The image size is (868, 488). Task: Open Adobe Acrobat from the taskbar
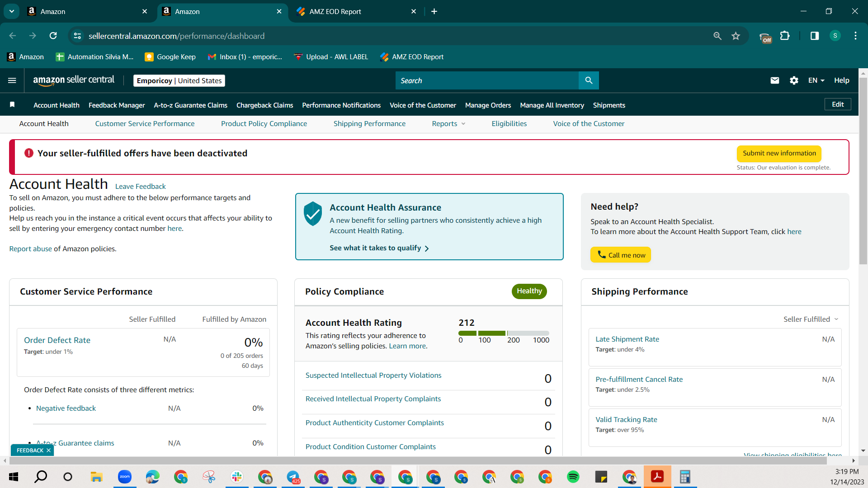[657, 477]
